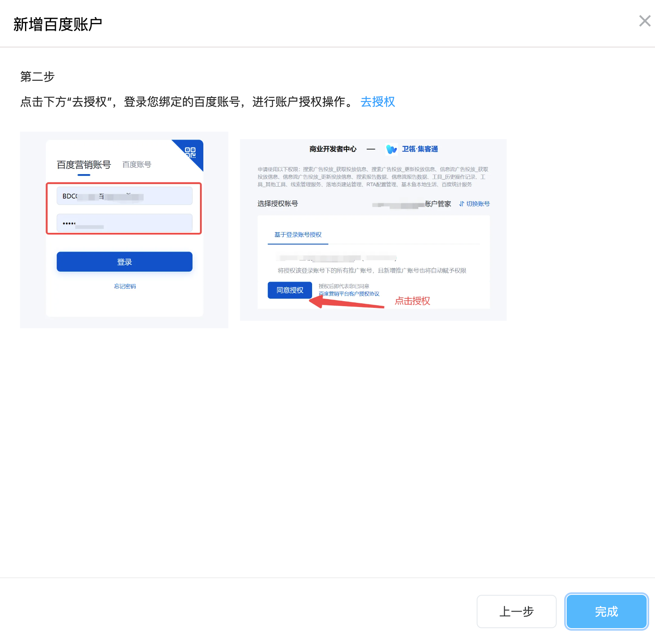Click the 第二步 heading text
This screenshot has height=644, width=655.
click(x=37, y=77)
